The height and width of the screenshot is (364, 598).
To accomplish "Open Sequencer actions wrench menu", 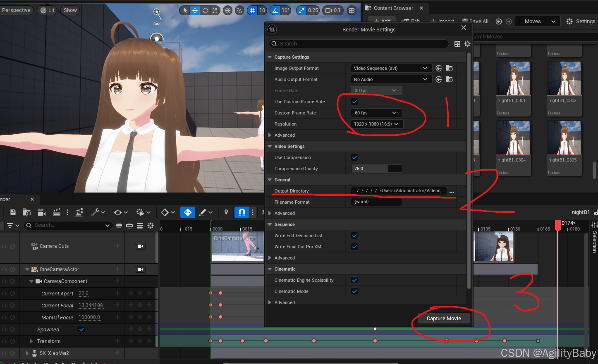I will pos(98,212).
